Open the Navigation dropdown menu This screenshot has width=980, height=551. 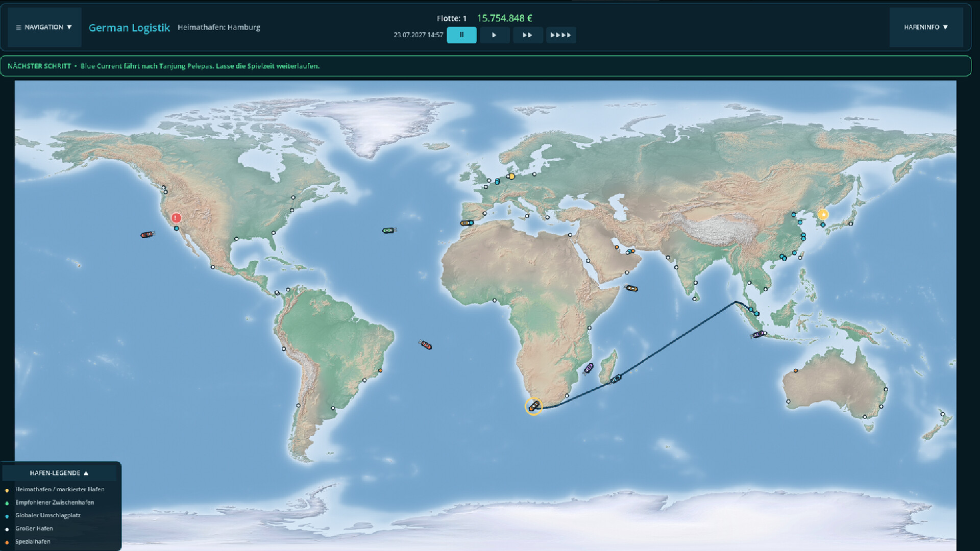click(x=44, y=27)
